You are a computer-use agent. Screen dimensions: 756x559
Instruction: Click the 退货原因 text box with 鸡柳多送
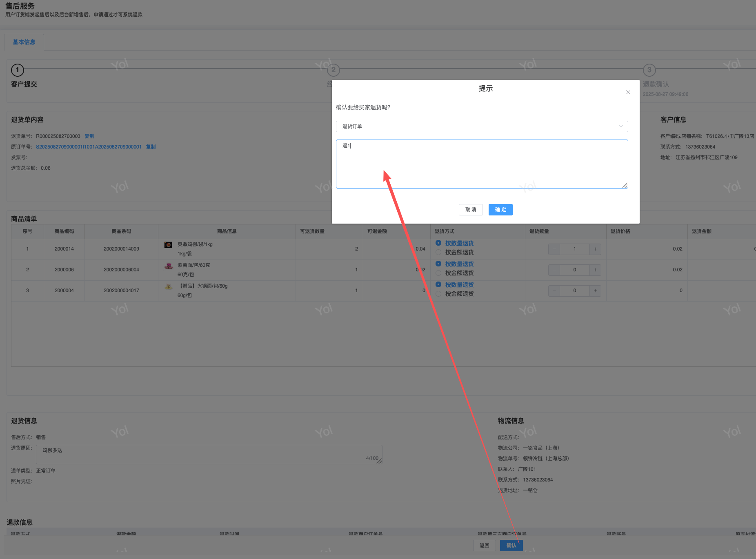[209, 455]
